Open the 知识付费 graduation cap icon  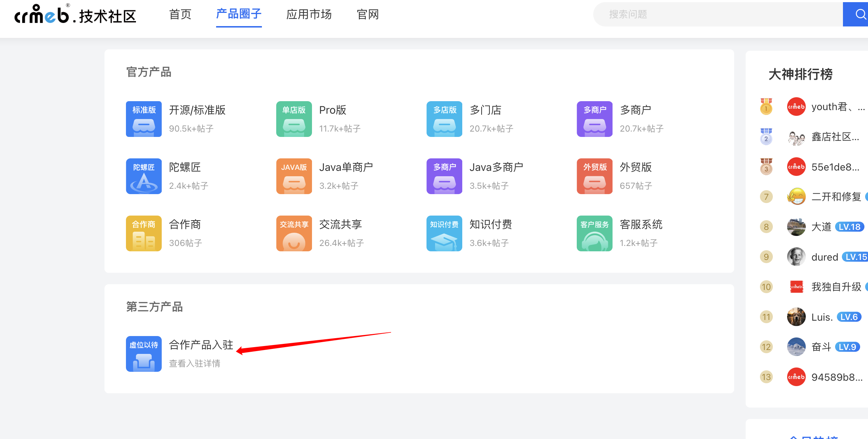tap(444, 233)
